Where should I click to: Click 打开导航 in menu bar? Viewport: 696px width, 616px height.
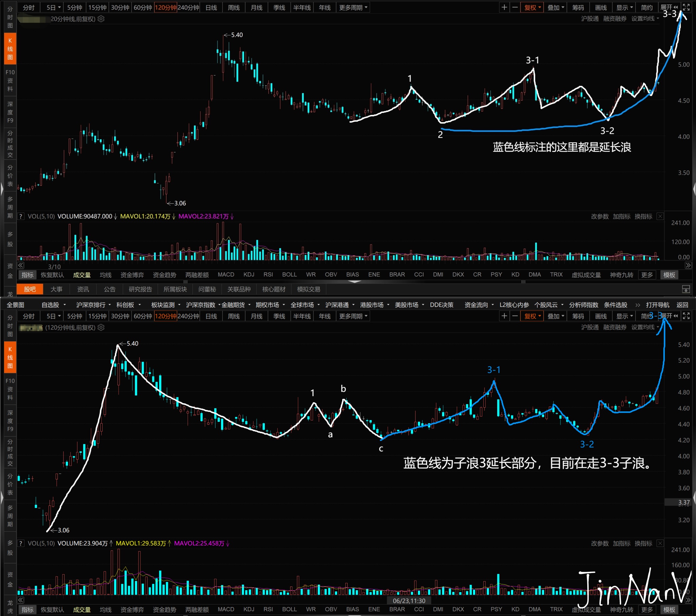pyautogui.click(x=658, y=305)
